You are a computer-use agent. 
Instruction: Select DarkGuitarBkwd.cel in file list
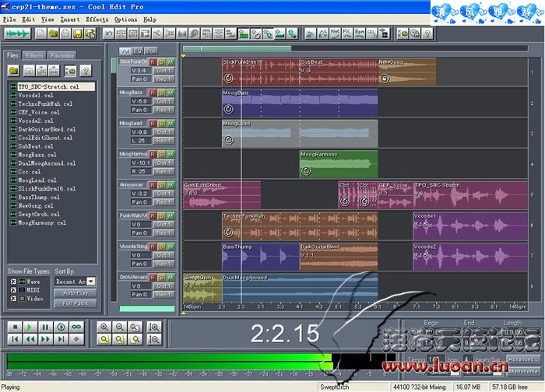click(43, 129)
